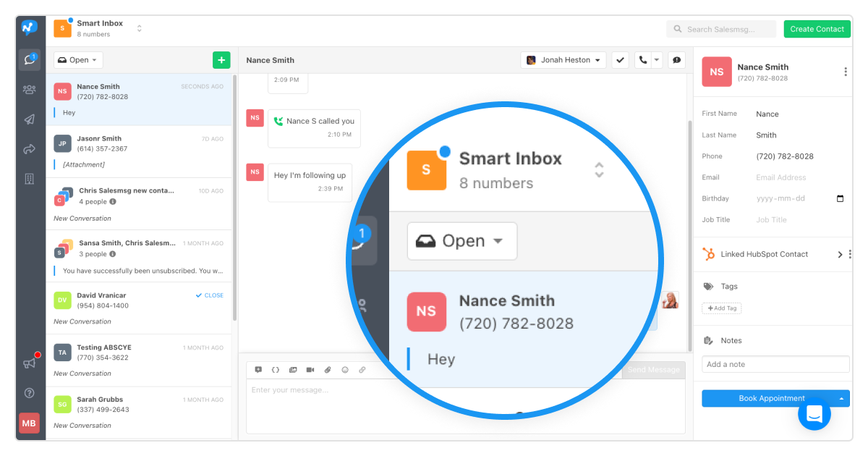Open the Open conversations filter dropdown
This screenshot has height=456, width=868.
click(79, 60)
